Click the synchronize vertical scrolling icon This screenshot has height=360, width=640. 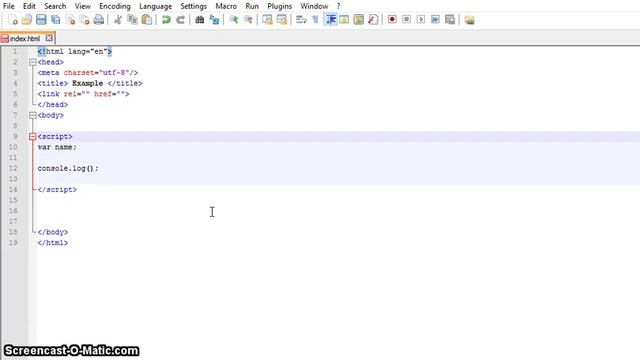click(267, 20)
